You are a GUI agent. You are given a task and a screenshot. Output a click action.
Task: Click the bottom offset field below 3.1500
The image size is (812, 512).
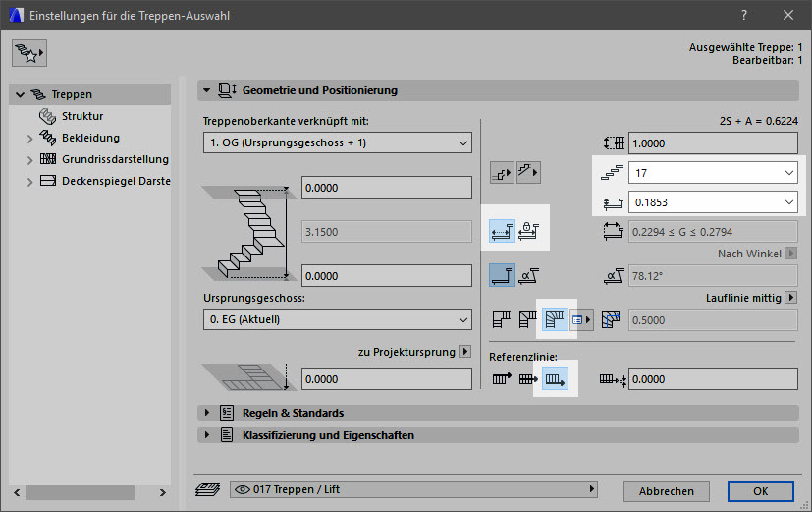click(x=386, y=276)
